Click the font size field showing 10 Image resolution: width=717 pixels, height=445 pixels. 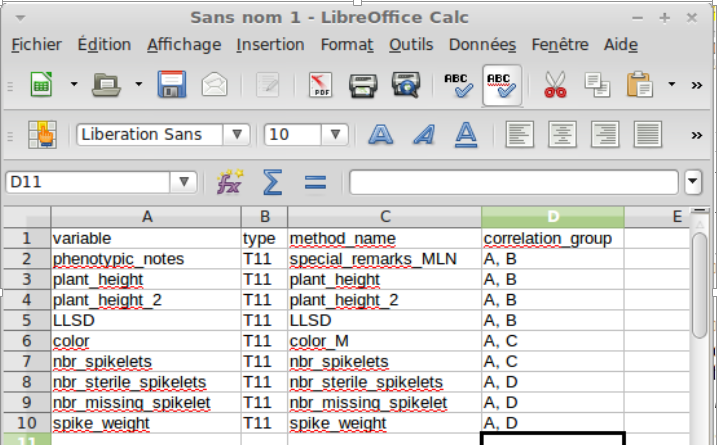point(293,134)
